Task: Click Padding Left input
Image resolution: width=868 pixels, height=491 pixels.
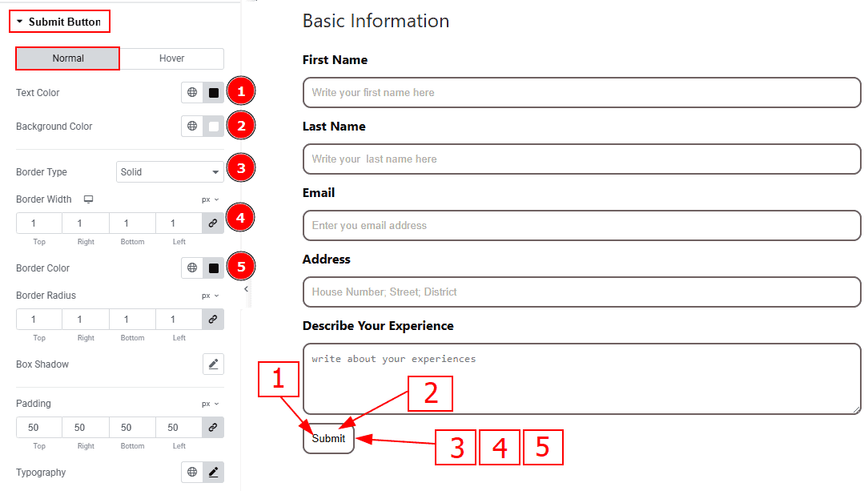Action: click(179, 428)
